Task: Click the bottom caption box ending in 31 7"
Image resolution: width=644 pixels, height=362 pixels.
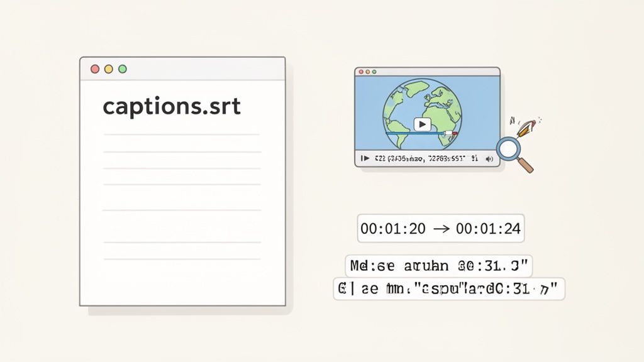Action: tap(449, 289)
